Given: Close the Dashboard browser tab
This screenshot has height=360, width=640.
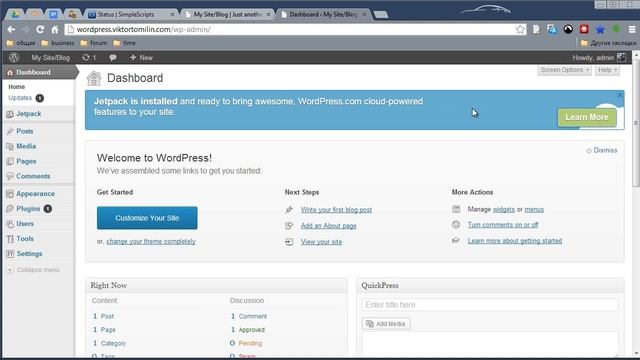Looking at the screenshot, I should coord(364,14).
